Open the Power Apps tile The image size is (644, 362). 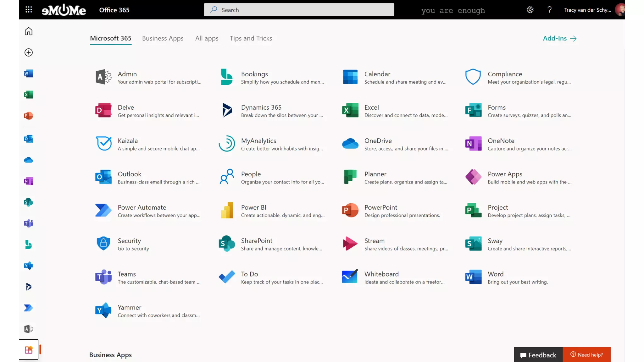coord(473,177)
